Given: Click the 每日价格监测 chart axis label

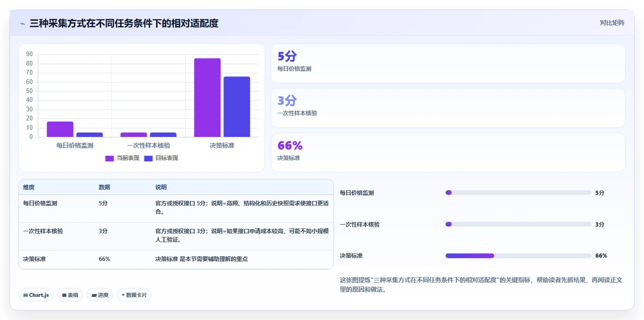Looking at the screenshot, I should click(75, 145).
